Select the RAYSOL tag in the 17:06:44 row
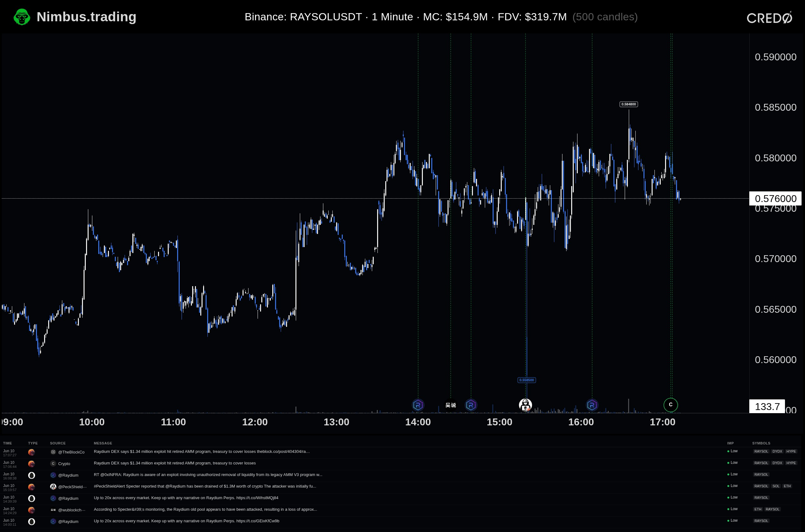Screen dimensions: 805x532 pos(761,463)
